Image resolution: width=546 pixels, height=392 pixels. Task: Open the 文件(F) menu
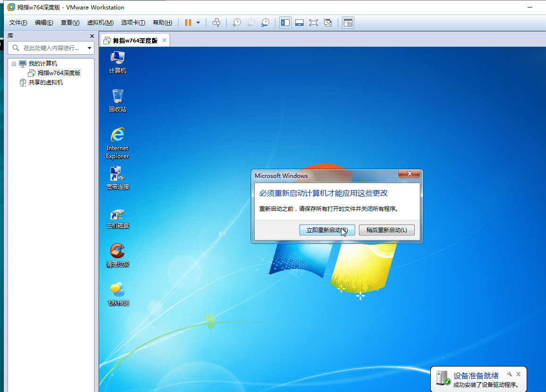tap(18, 23)
